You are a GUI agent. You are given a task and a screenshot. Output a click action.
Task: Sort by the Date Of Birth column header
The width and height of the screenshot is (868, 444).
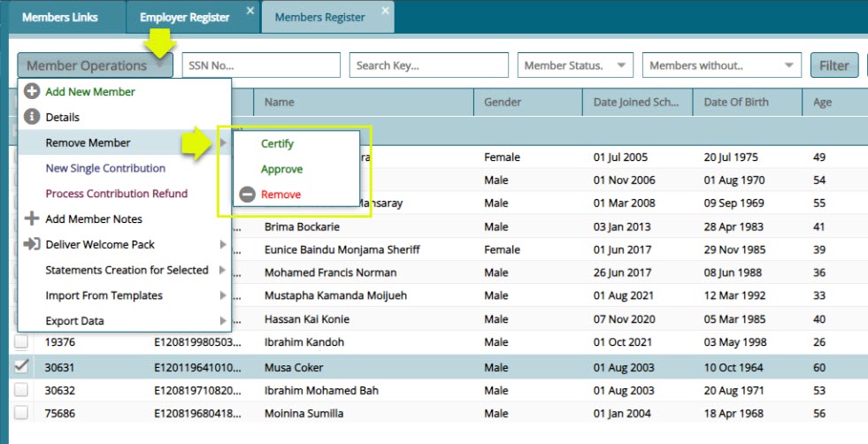(736, 103)
